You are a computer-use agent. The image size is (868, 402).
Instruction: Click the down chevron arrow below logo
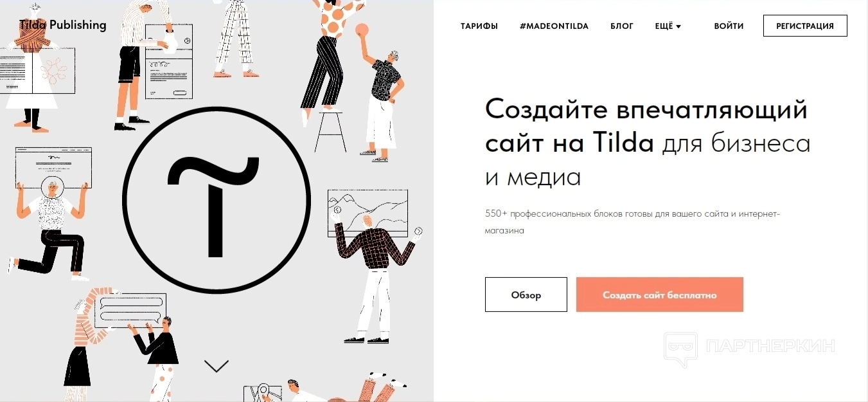pos(217,366)
